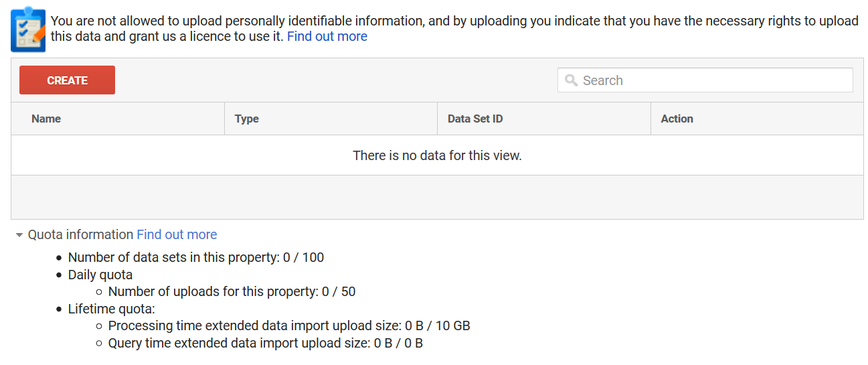Click the clipboard checklist policy icon
Screen dimensions: 868x365
[28, 30]
